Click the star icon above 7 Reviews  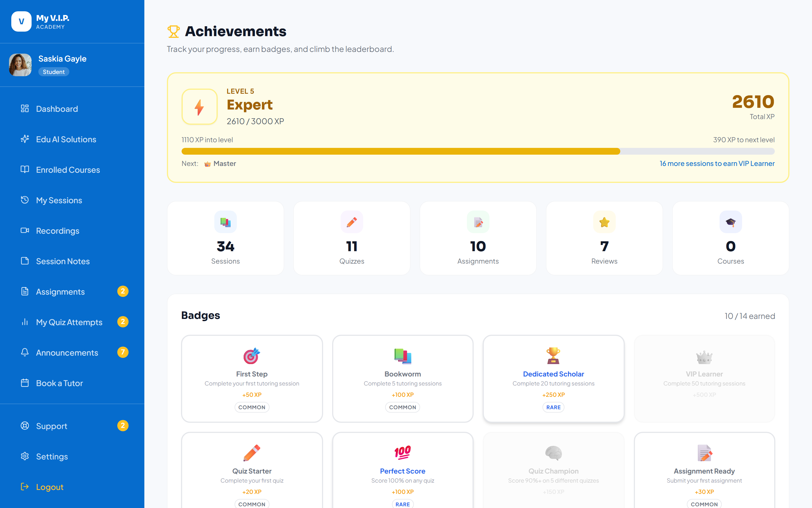[x=604, y=222]
